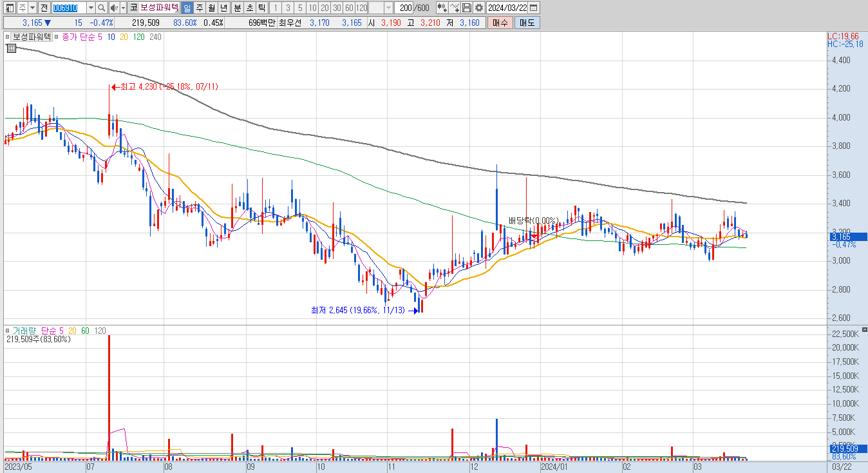Click the add indicator line icon
Viewport: 868px width, 473px height.
tap(455, 8)
